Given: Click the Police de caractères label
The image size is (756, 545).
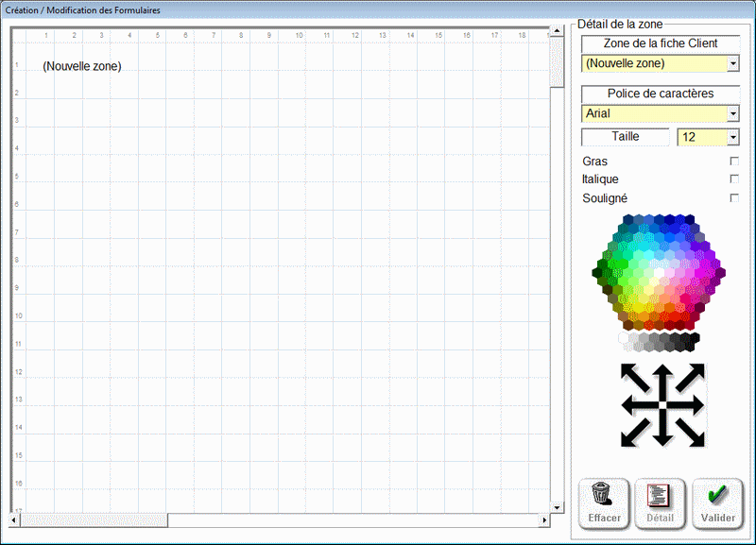Looking at the screenshot, I should click(661, 93).
